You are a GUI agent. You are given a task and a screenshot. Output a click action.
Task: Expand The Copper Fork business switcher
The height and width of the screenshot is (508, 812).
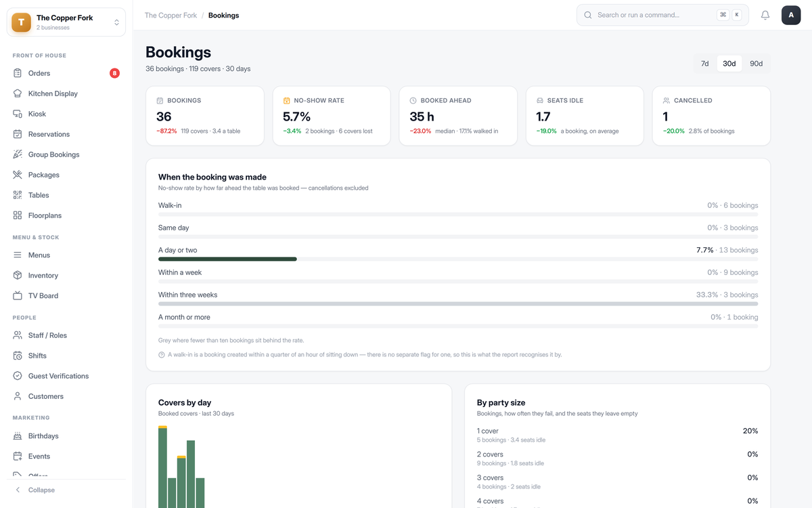coord(66,22)
